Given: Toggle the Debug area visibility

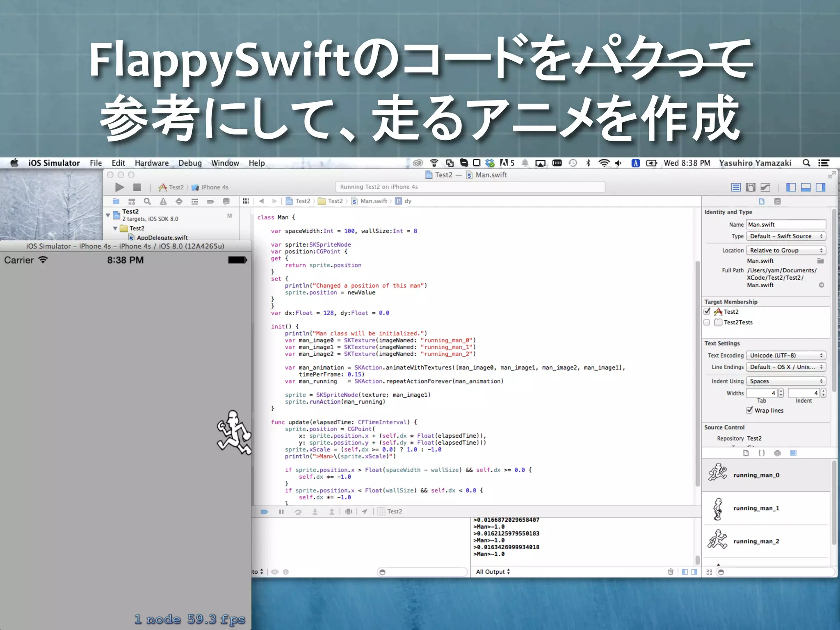Looking at the screenshot, I should 806,187.
